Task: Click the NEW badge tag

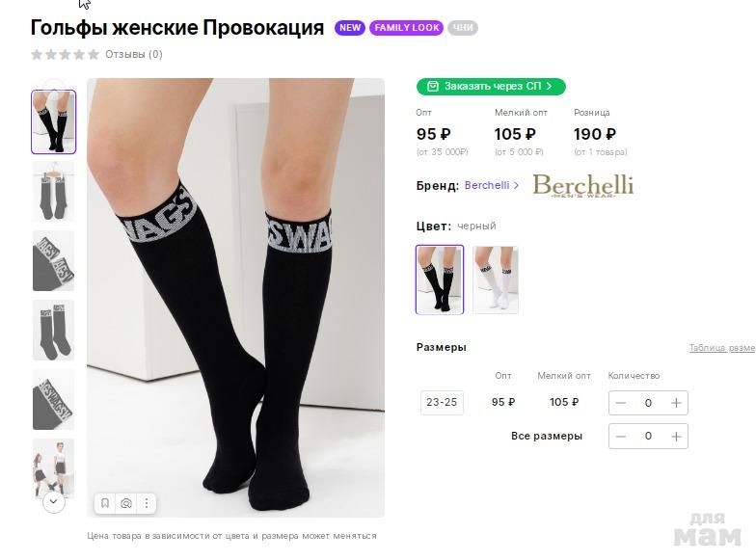Action: coord(350,28)
